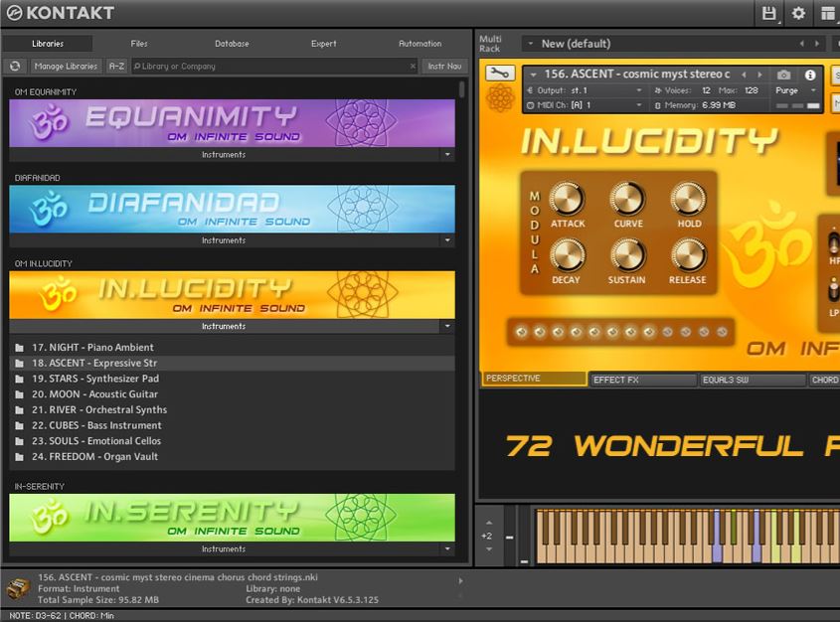Collapse In.Lucidity Instruments dropdown arrow
The height and width of the screenshot is (622, 840).
[447, 326]
